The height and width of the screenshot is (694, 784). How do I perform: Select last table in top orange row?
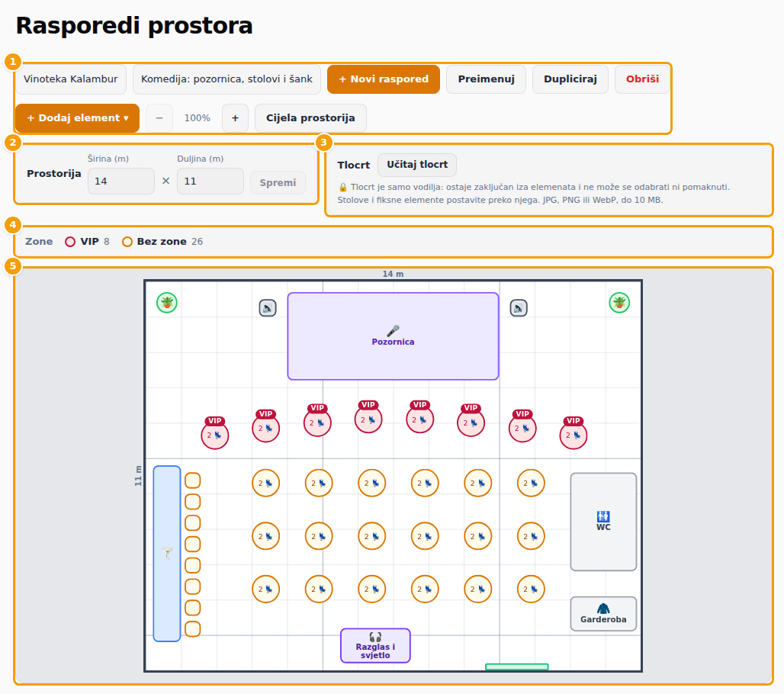click(x=531, y=483)
